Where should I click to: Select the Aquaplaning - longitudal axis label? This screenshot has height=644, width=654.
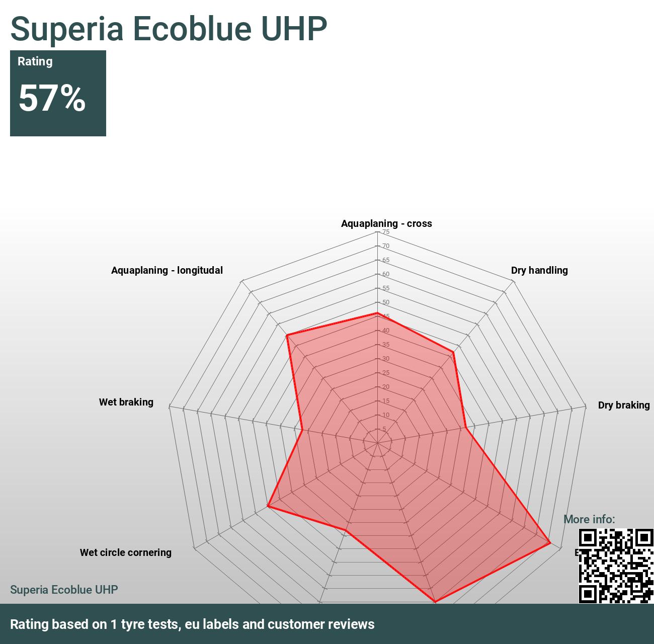167,270
